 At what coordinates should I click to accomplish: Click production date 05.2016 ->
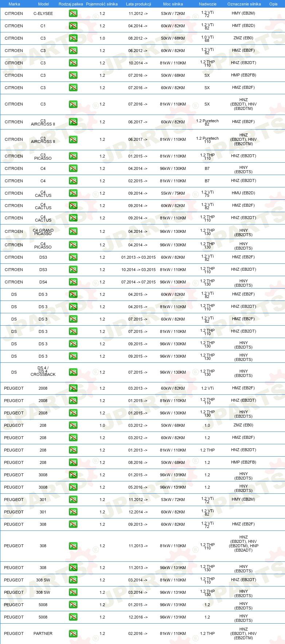[138, 487]
